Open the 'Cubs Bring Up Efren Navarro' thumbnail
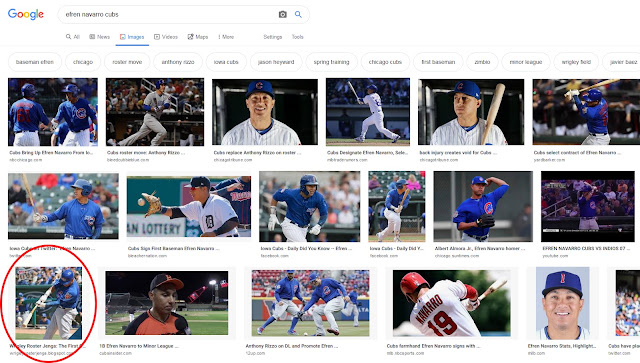 pos(53,112)
